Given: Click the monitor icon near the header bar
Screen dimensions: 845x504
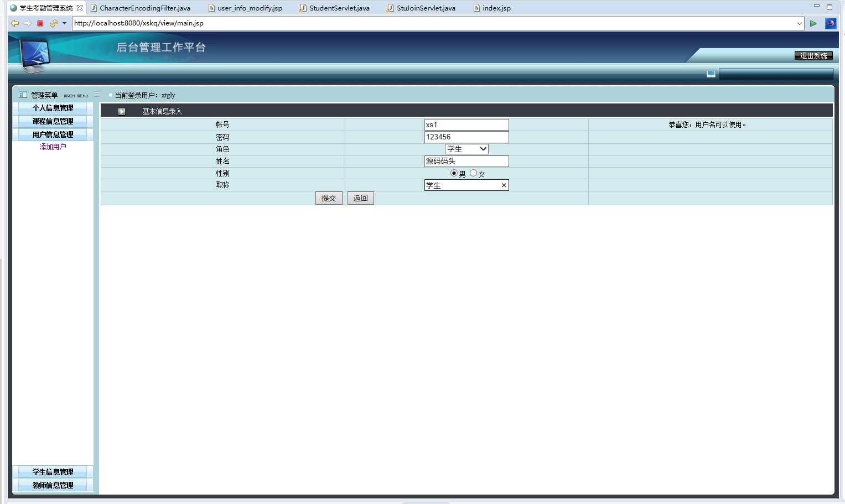Looking at the screenshot, I should (711, 74).
